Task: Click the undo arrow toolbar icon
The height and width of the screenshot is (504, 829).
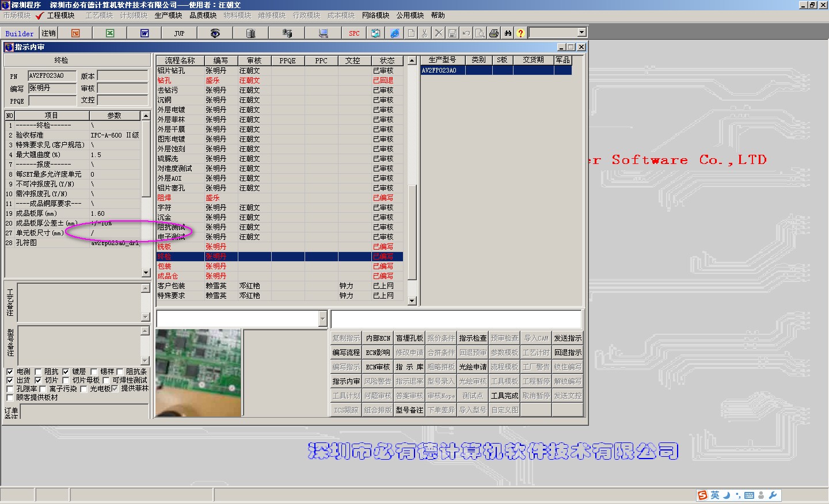Action: click(x=466, y=33)
